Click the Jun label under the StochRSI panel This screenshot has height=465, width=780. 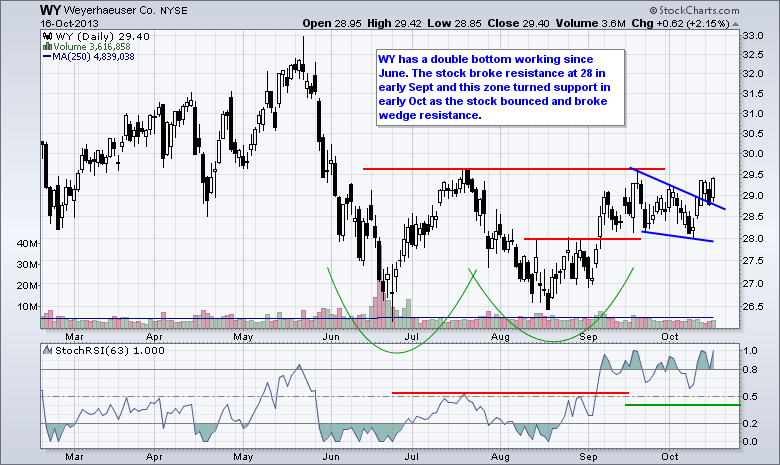point(331,457)
